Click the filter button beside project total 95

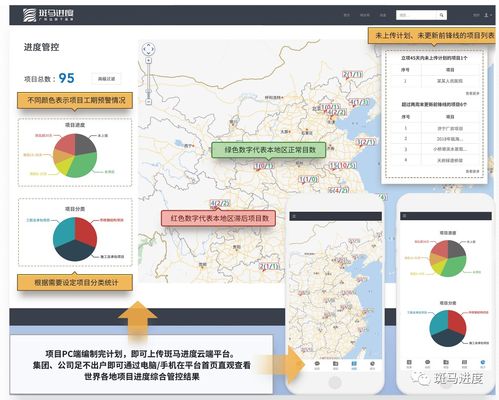coord(106,79)
